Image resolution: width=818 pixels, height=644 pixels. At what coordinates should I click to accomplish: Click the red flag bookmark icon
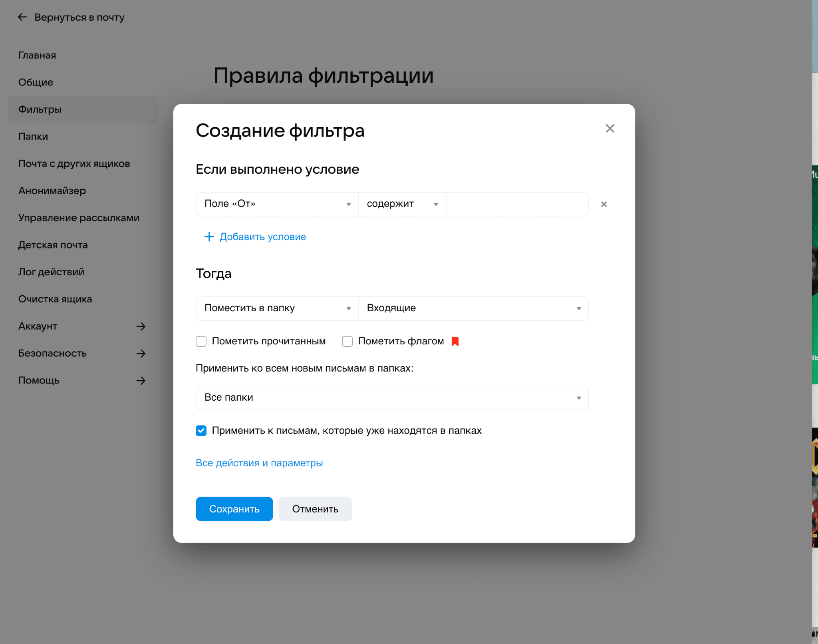point(455,341)
